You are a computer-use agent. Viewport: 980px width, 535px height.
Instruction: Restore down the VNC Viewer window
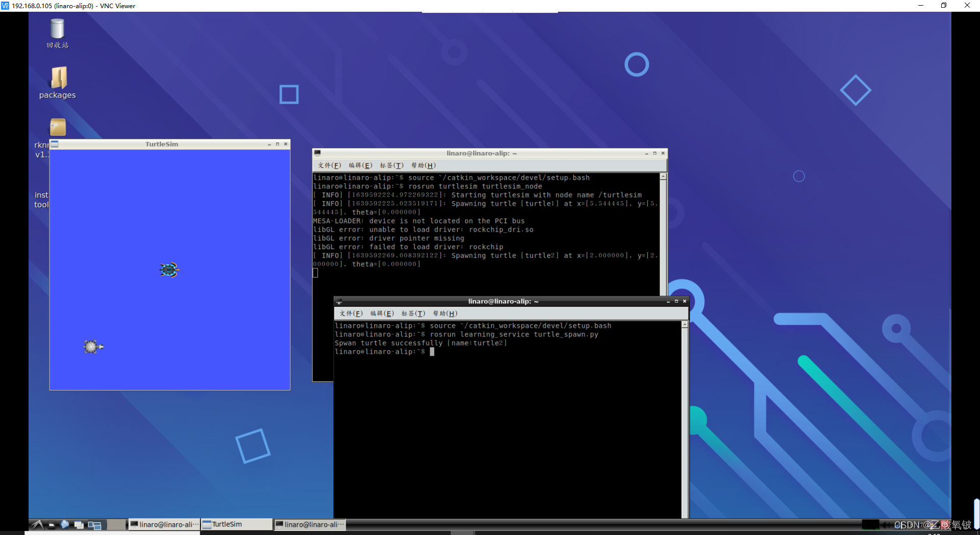(944, 6)
